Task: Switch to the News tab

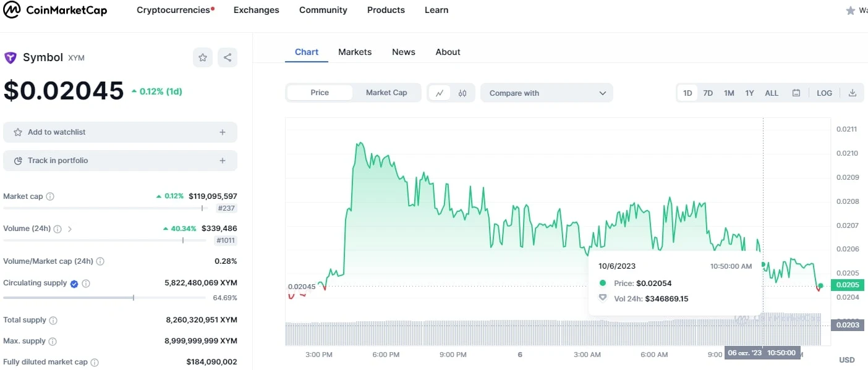Action: pyautogui.click(x=404, y=52)
